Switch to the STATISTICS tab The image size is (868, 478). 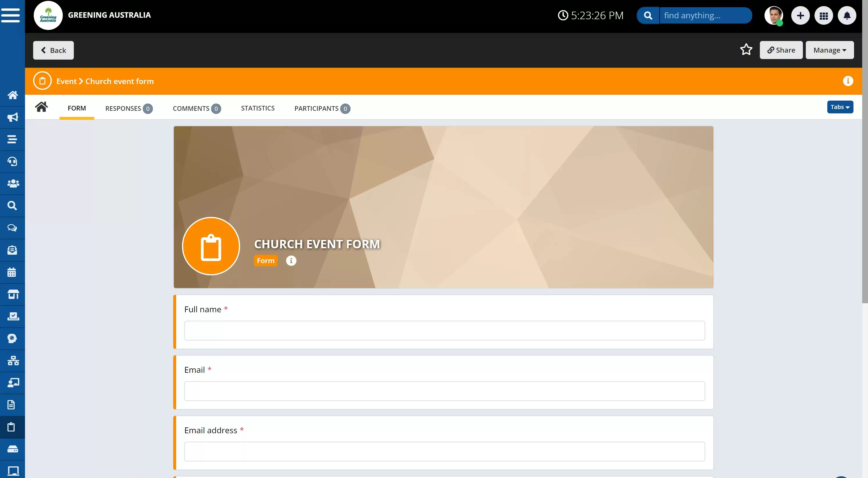pyautogui.click(x=258, y=108)
